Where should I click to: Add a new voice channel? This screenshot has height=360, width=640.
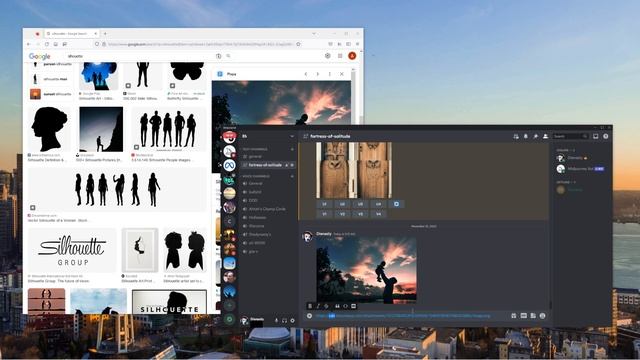pos(292,176)
